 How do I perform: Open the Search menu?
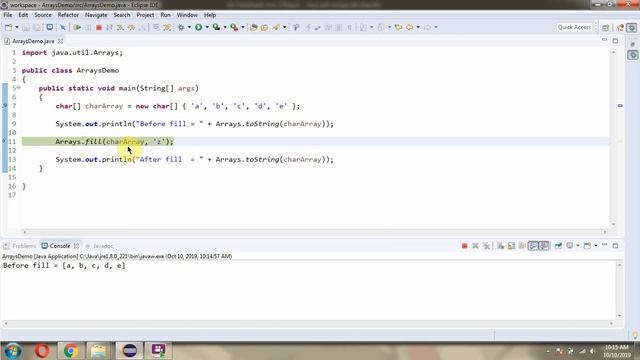[x=122, y=15]
